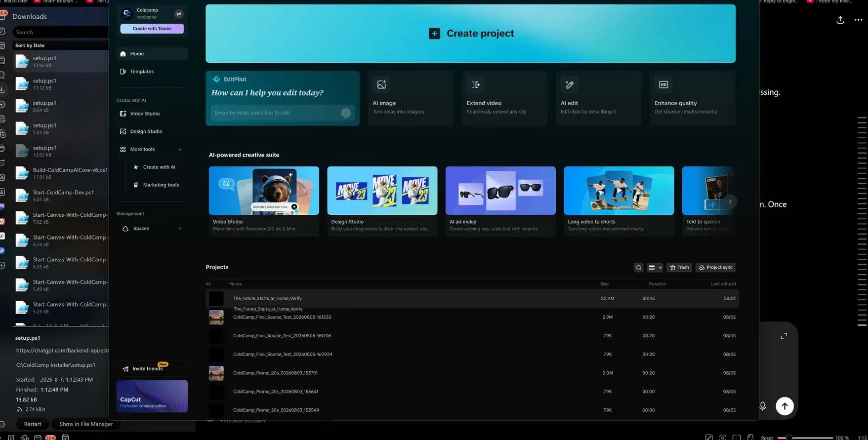Click Show in File Manager

coord(86,424)
